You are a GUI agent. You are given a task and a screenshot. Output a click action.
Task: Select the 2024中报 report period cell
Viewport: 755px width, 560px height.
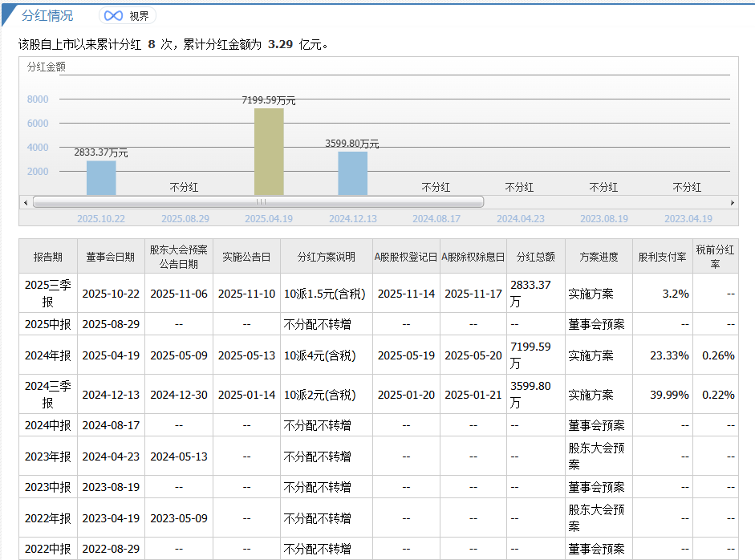(x=48, y=425)
